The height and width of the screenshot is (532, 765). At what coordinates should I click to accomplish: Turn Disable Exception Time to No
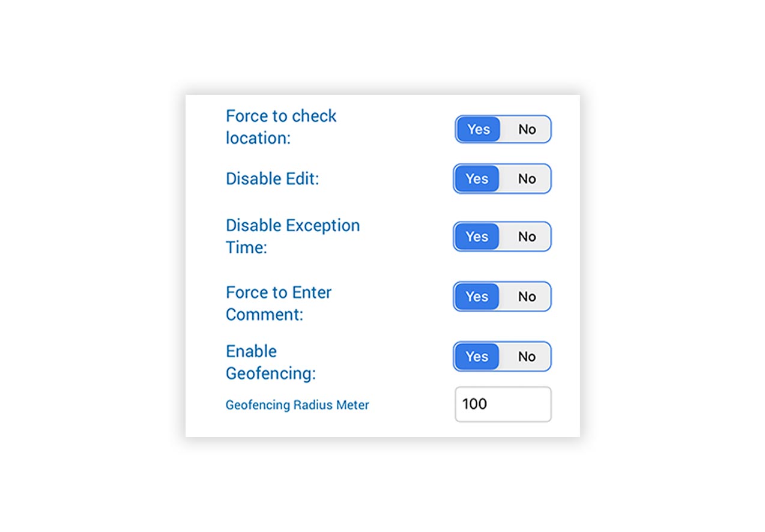527,237
